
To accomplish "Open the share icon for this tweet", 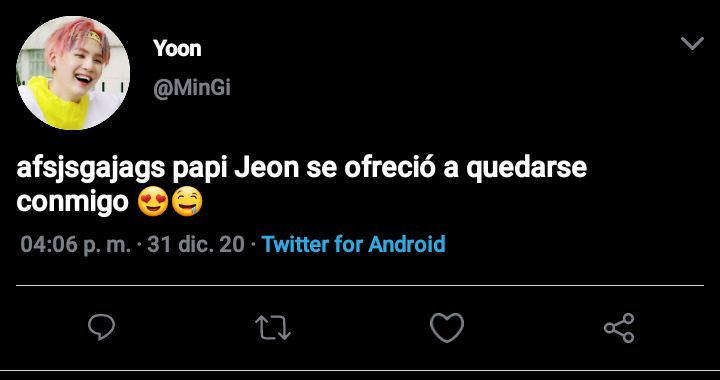I will tap(619, 328).
